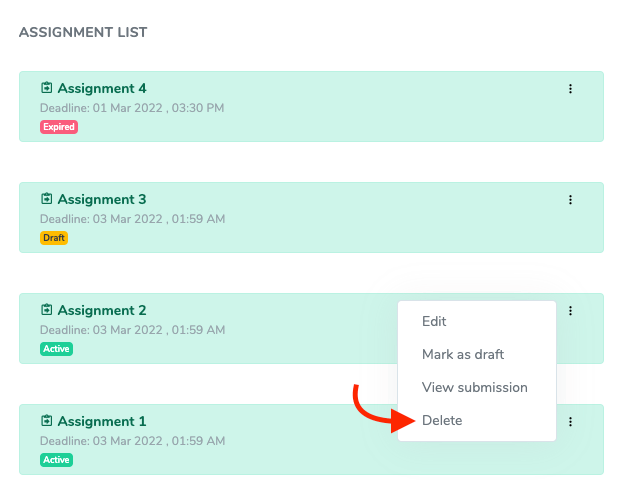Open the Assignment 2 title link

102,311
